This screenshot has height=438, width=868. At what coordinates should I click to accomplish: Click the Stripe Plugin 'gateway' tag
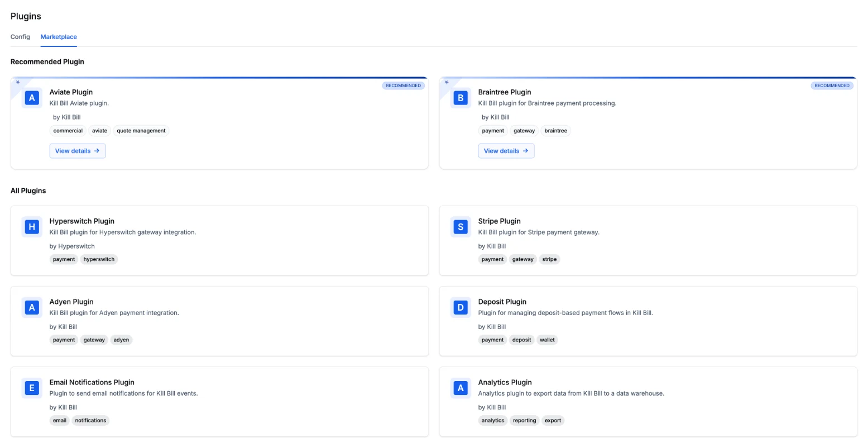[523, 259]
